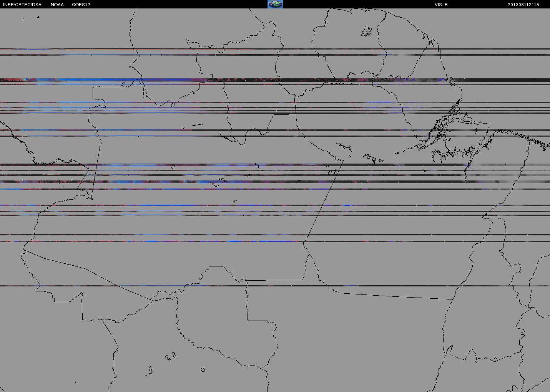Click the NOAA label in the header
550x392 pixels.
pyautogui.click(x=57, y=5)
